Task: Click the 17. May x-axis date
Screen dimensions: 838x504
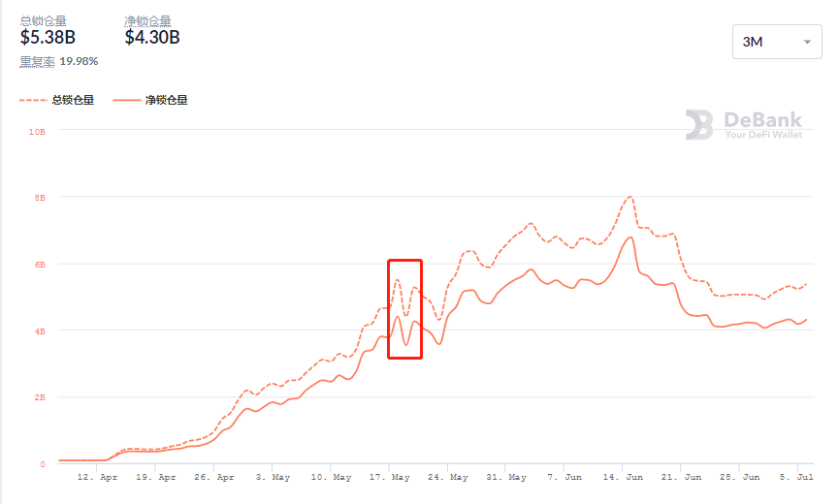Action: [x=389, y=477]
